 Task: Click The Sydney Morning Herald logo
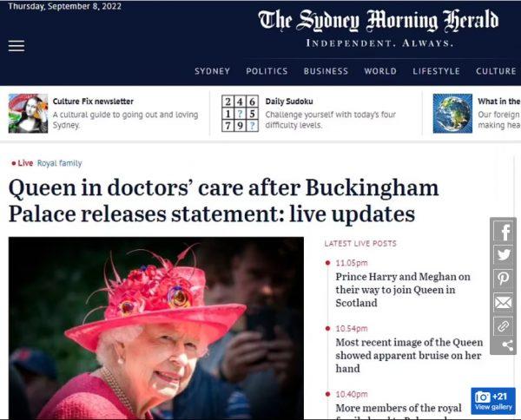coord(379,21)
